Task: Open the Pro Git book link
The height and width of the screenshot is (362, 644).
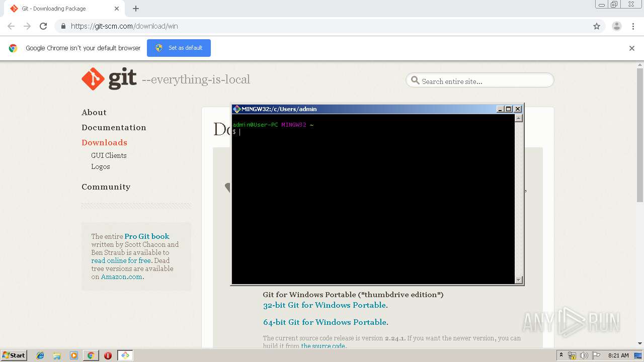Action: pos(147,236)
